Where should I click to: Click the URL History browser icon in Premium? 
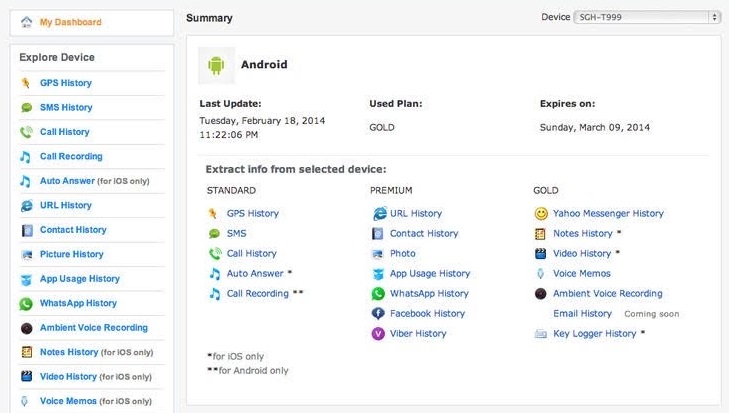pos(379,214)
